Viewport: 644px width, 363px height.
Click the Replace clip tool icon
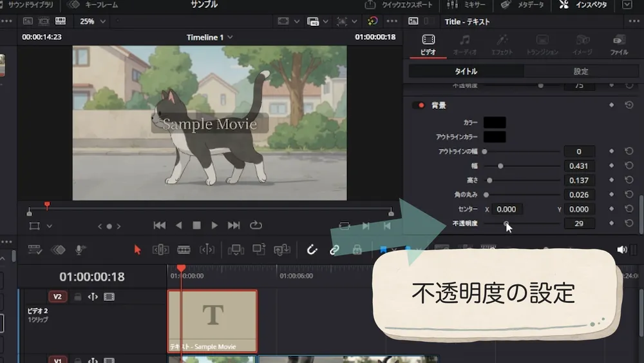pyautogui.click(x=282, y=250)
